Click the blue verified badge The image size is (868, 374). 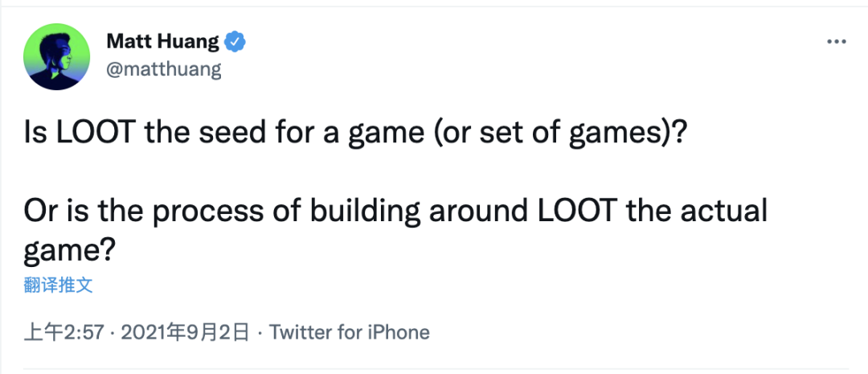pyautogui.click(x=234, y=41)
